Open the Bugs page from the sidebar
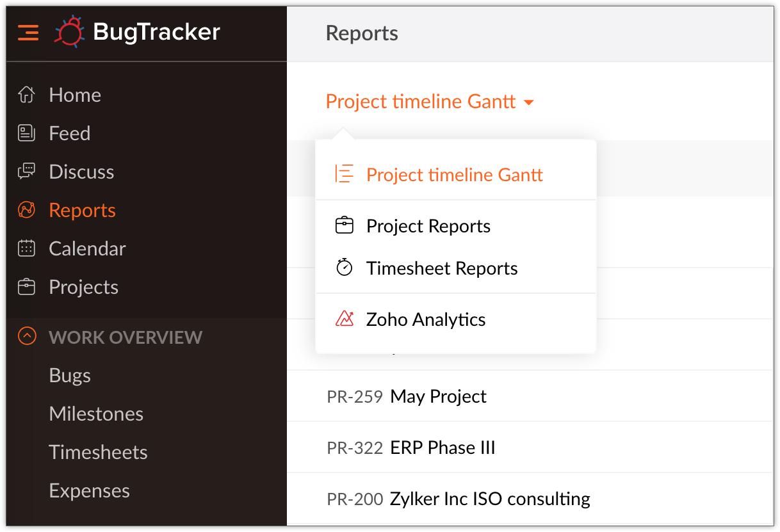This screenshot has height=532, width=780. click(x=70, y=375)
